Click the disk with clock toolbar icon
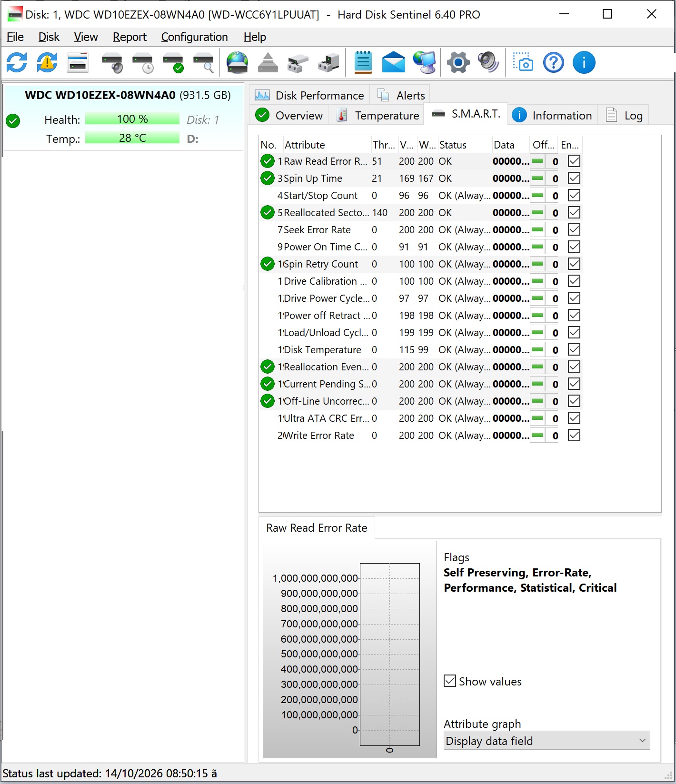Viewport: 676px width, 784px height. [143, 63]
